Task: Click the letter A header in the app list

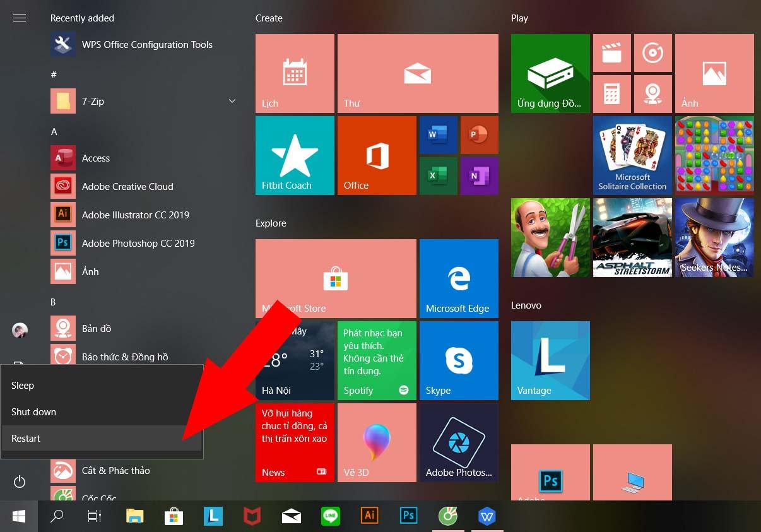Action: pyautogui.click(x=54, y=132)
